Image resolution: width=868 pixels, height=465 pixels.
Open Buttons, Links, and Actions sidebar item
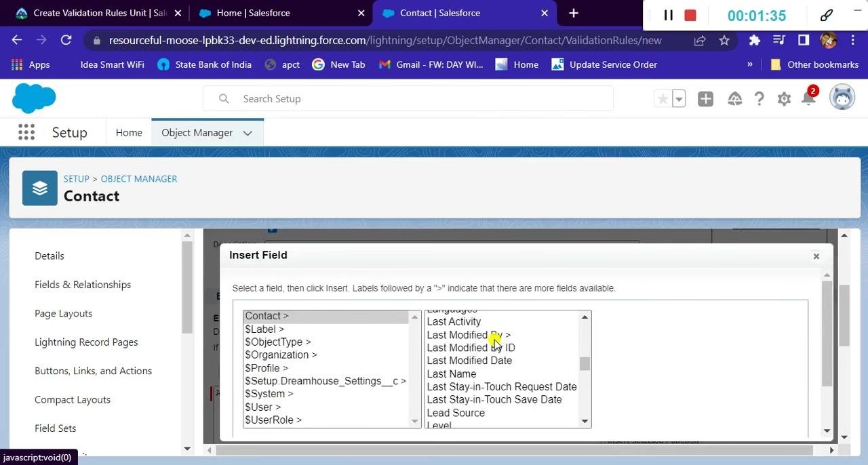93,371
